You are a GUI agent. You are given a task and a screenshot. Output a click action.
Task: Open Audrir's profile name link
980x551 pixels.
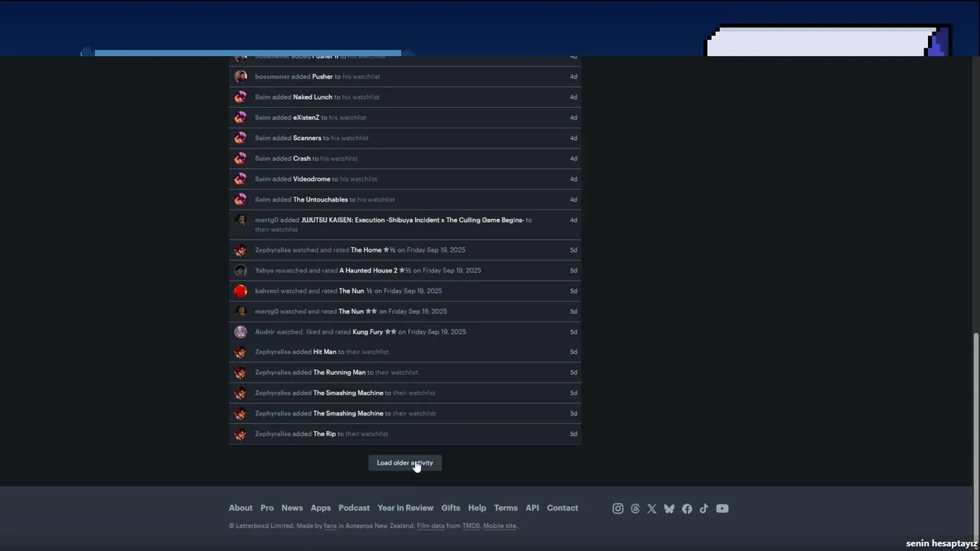coord(265,332)
